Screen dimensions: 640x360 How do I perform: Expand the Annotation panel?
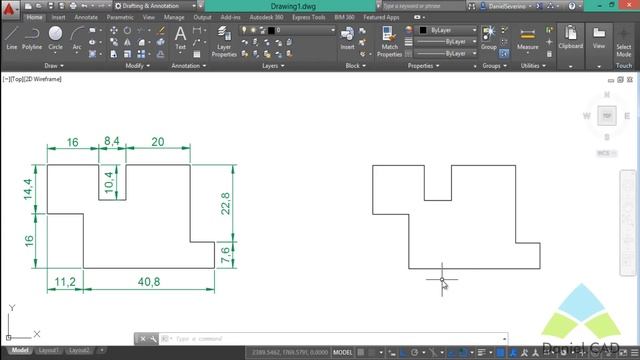pos(189,66)
